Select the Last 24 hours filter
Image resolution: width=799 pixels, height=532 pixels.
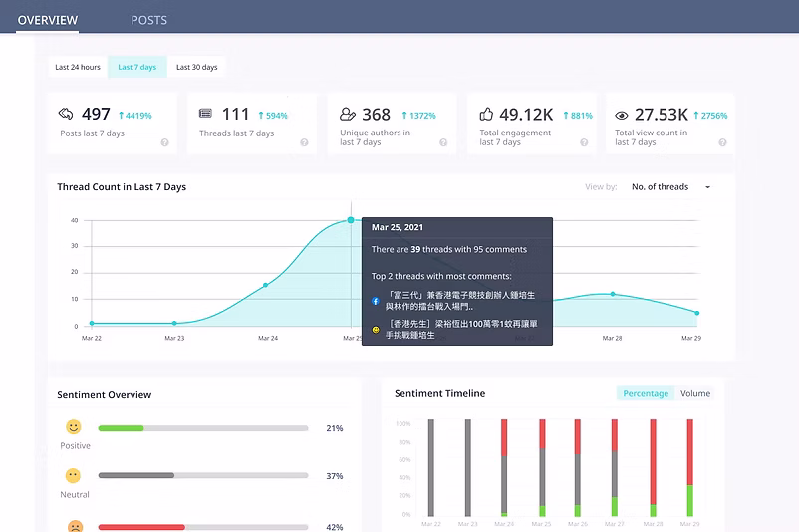(x=78, y=67)
